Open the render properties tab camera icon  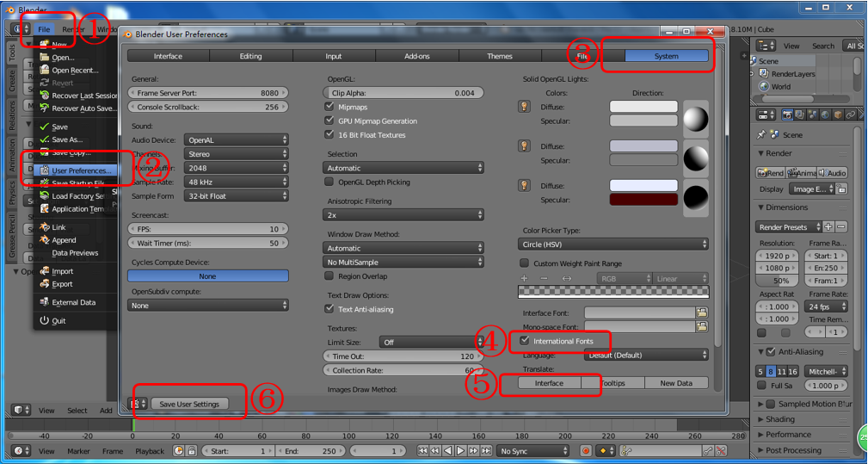pyautogui.click(x=787, y=114)
